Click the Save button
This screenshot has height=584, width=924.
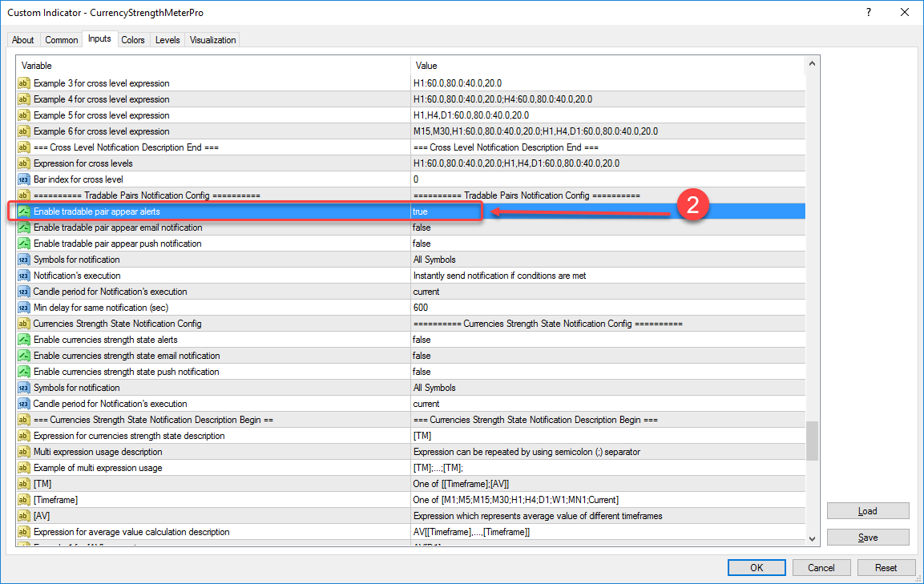point(867,537)
